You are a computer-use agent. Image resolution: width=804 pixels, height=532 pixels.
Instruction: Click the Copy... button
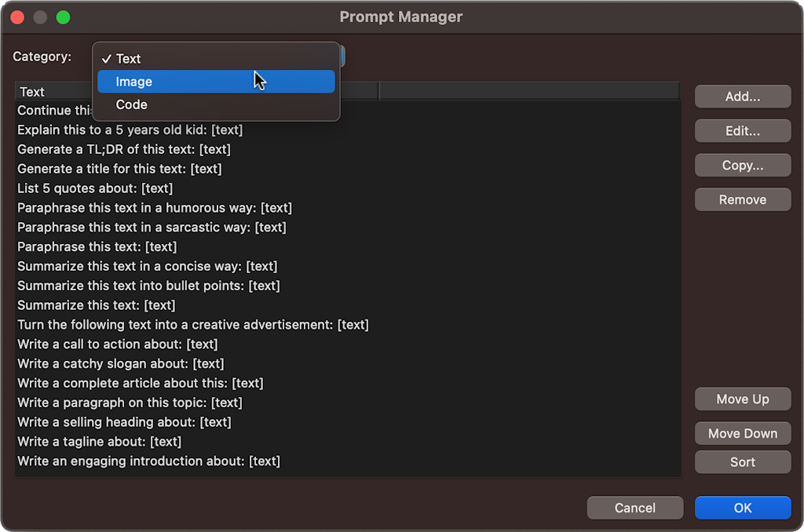point(742,166)
